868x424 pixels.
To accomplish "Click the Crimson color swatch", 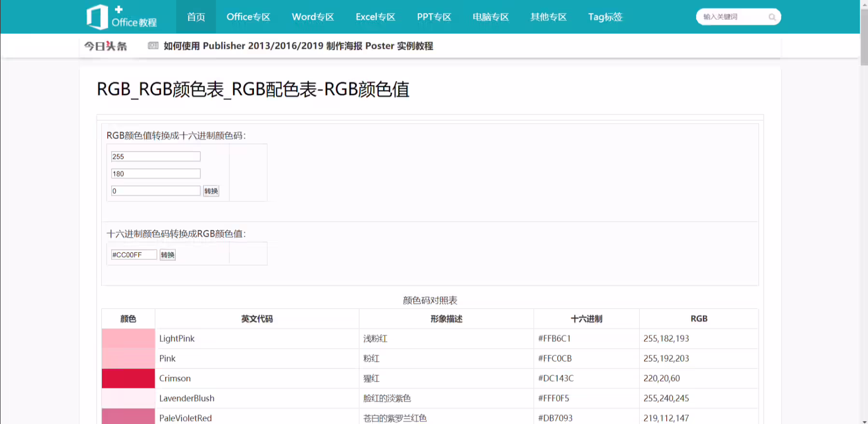I will pos(128,378).
